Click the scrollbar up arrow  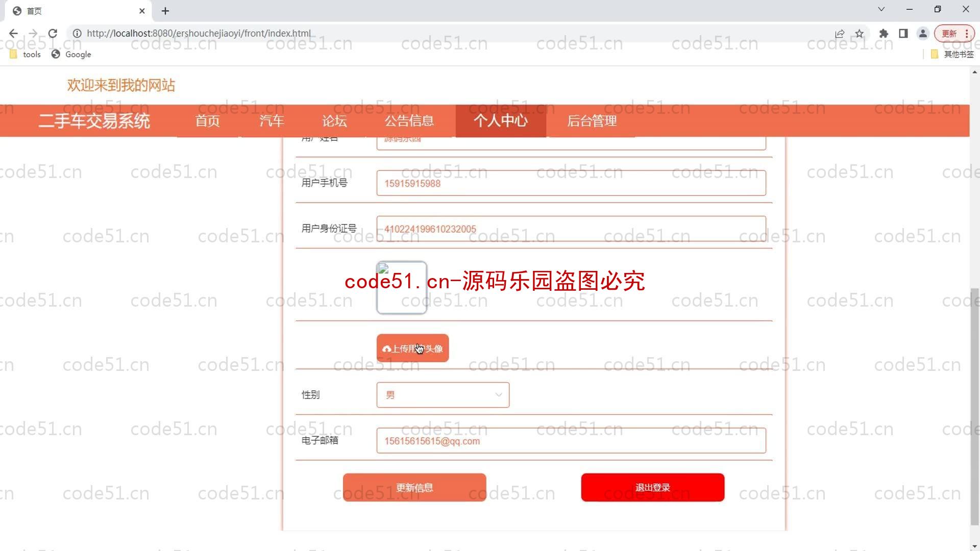974,72
